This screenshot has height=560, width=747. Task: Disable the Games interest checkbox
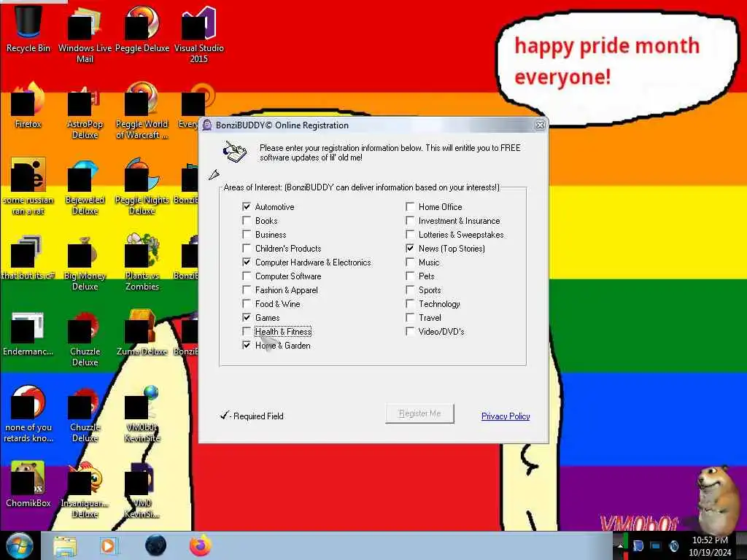pos(247,317)
